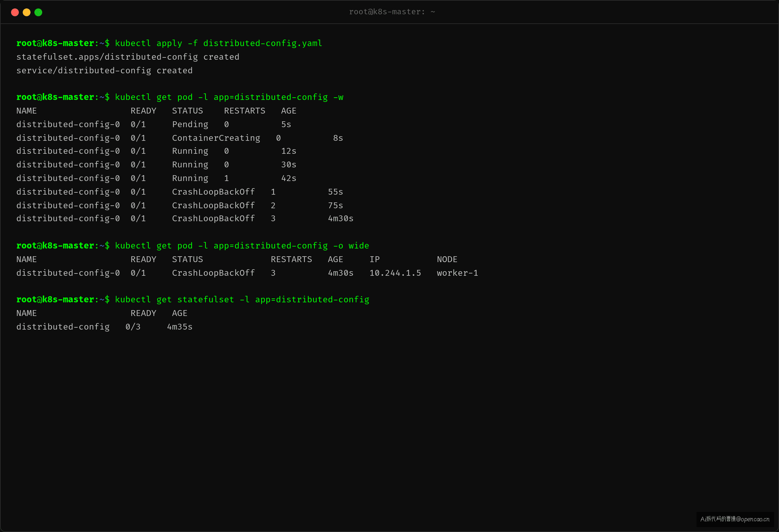Click the kubectl apply -f distributed-config.yaml command

(x=218, y=43)
